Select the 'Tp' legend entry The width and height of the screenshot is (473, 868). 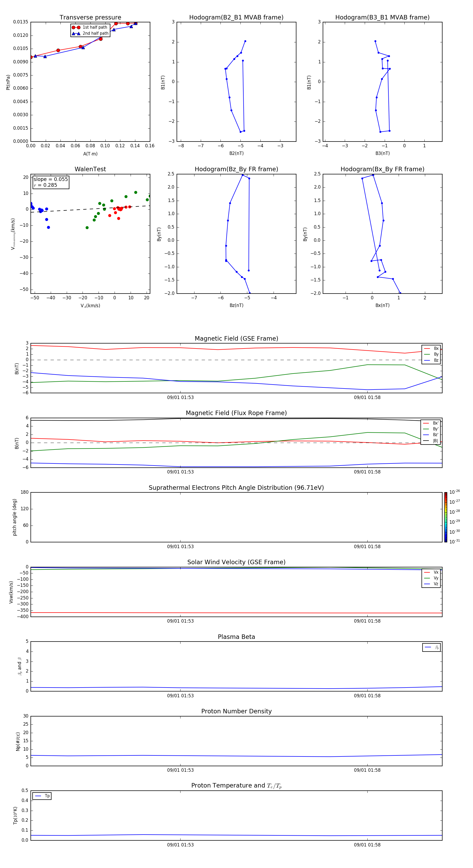[42, 796]
